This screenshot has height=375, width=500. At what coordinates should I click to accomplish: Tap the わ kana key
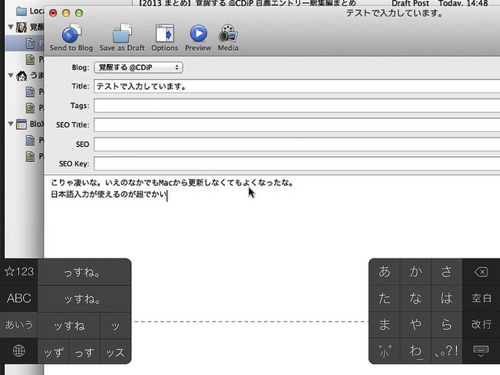click(x=415, y=351)
